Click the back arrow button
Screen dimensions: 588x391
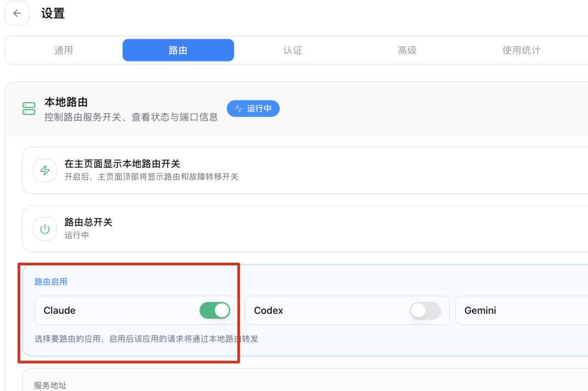pyautogui.click(x=17, y=14)
